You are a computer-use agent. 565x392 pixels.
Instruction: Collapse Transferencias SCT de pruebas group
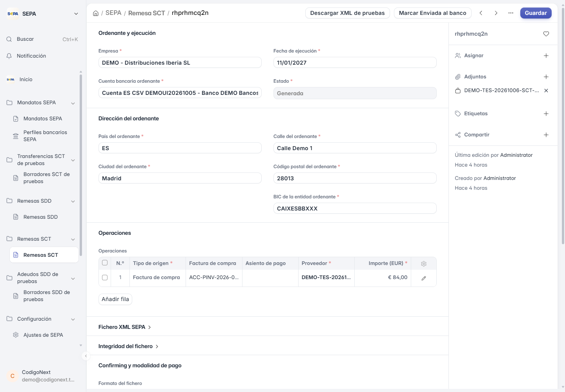[73, 160]
